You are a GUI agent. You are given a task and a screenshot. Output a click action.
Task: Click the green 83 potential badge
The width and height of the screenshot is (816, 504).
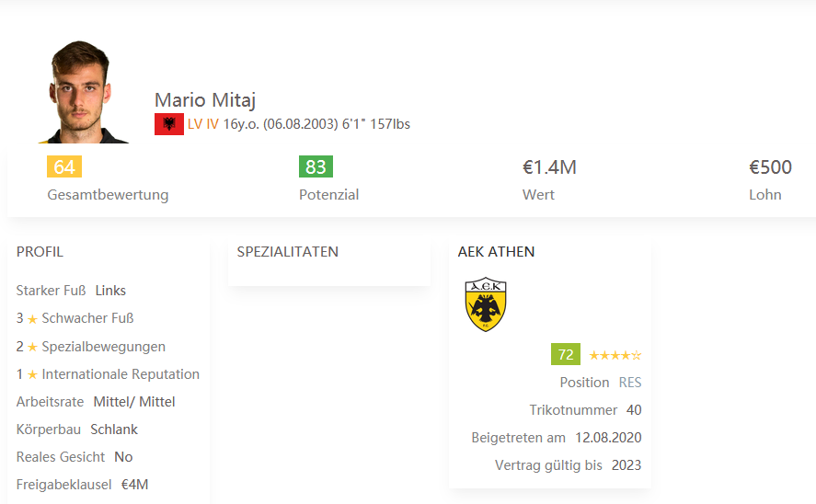[316, 167]
